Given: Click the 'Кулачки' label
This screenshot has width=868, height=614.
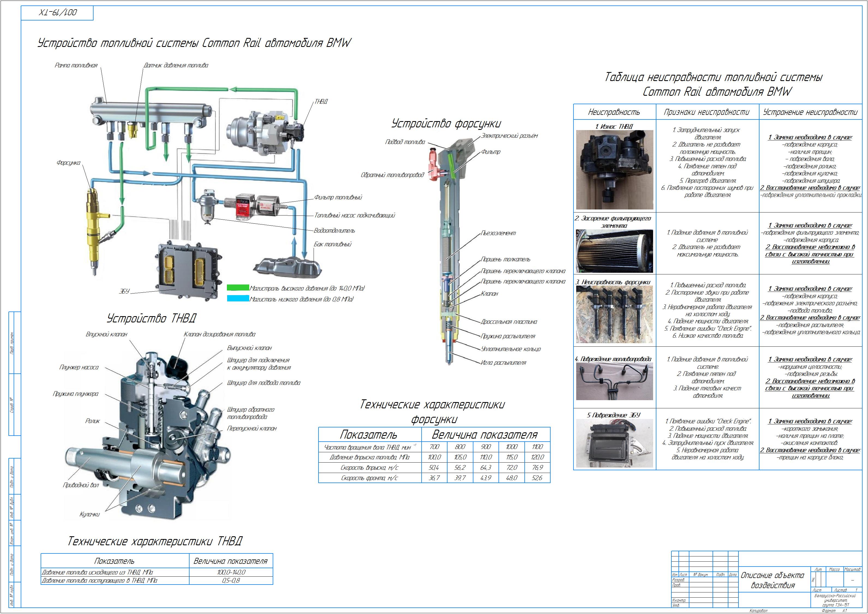Looking at the screenshot, I should (90, 514).
